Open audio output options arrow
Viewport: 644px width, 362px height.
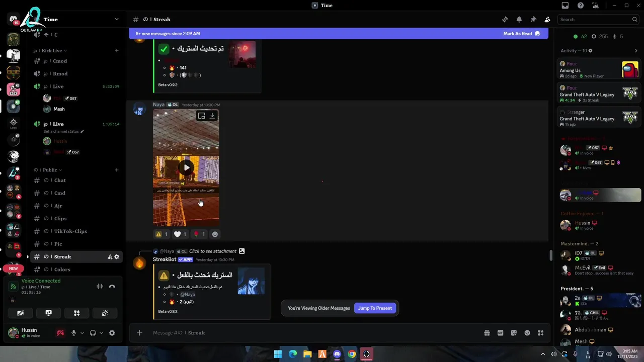point(101,333)
